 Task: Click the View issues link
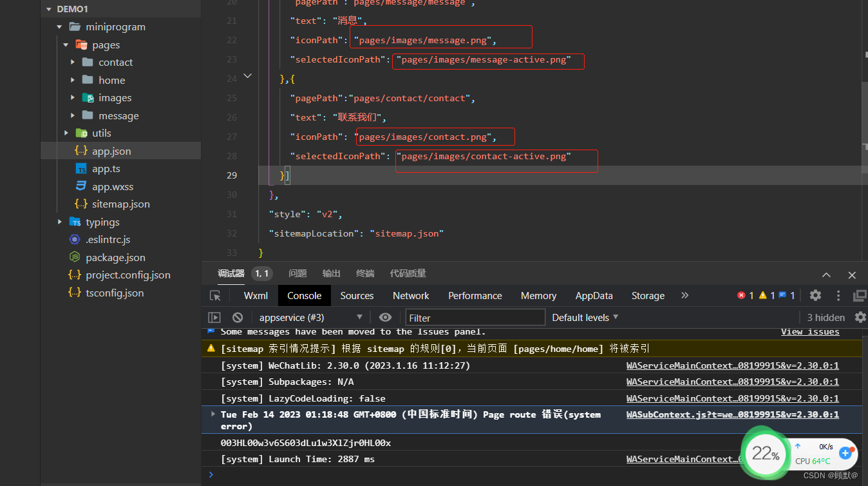click(809, 331)
